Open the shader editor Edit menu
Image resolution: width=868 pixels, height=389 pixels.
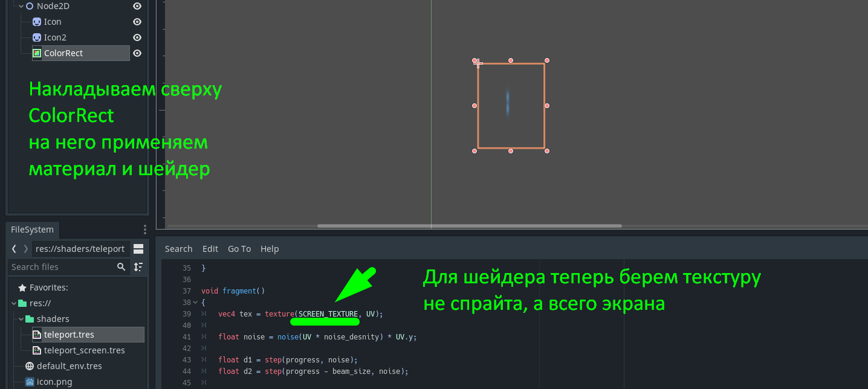point(210,249)
